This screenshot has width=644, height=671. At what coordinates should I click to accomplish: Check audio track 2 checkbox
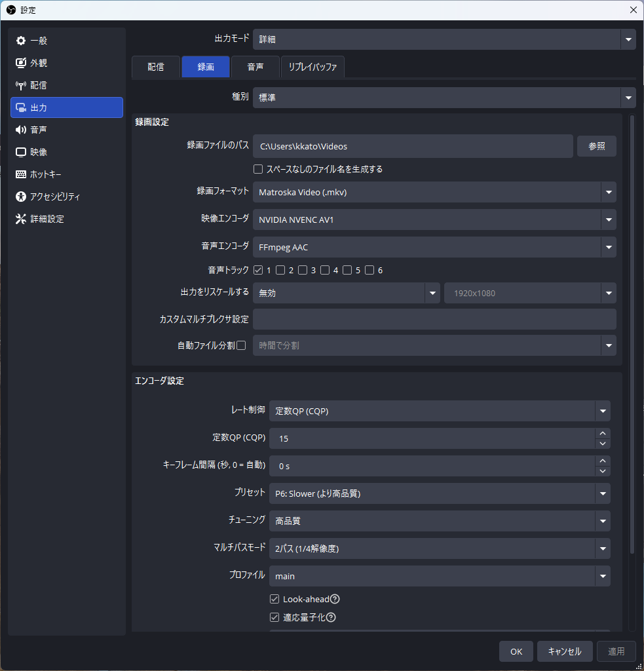tap(280, 270)
